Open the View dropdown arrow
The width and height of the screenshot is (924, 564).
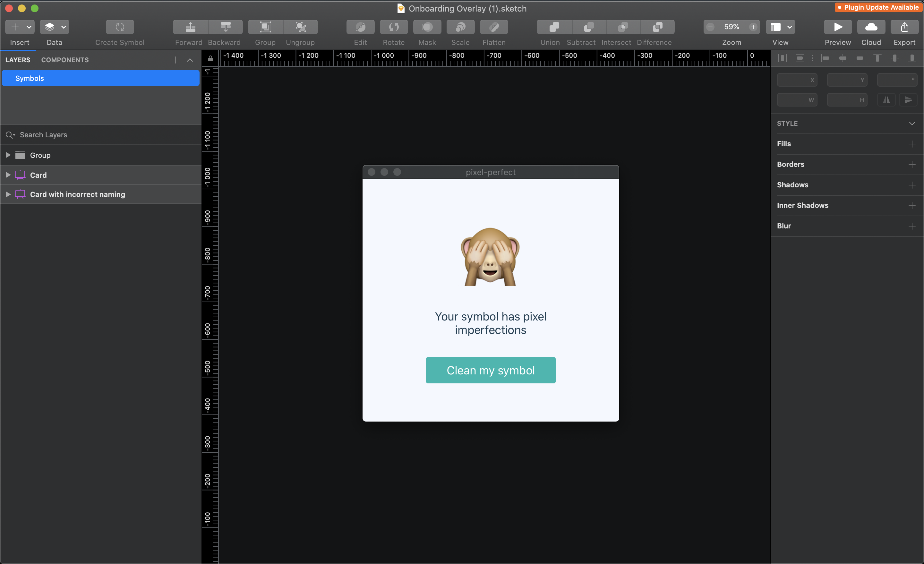789,27
